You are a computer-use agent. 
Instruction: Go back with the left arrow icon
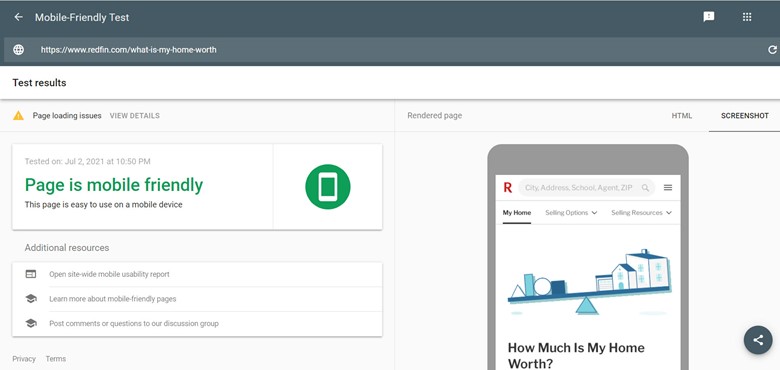click(x=18, y=17)
